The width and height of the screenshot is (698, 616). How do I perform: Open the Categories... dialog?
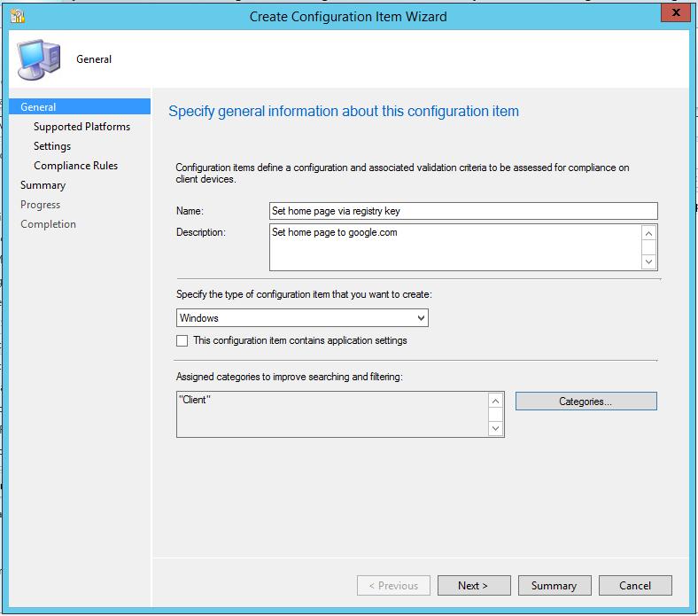coord(586,402)
